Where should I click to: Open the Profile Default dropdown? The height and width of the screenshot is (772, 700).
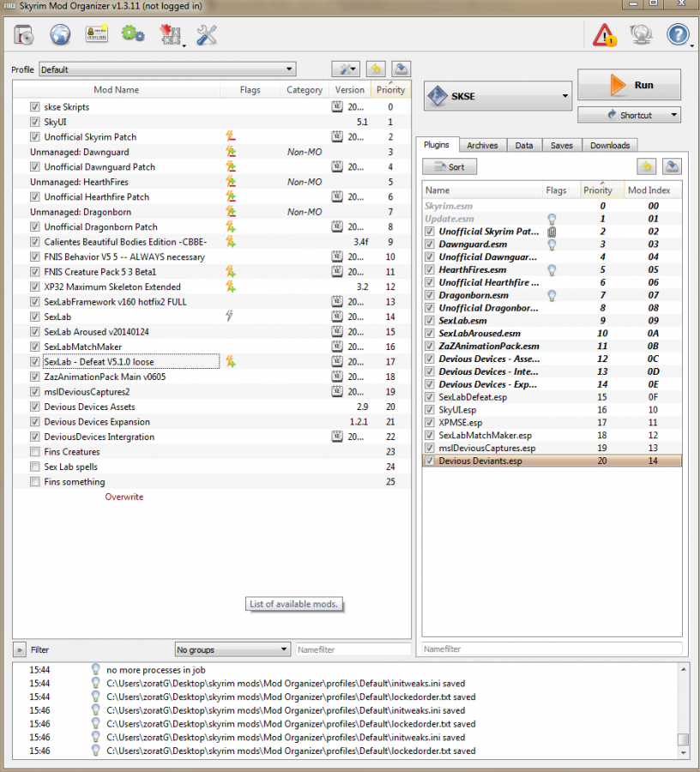click(167, 69)
